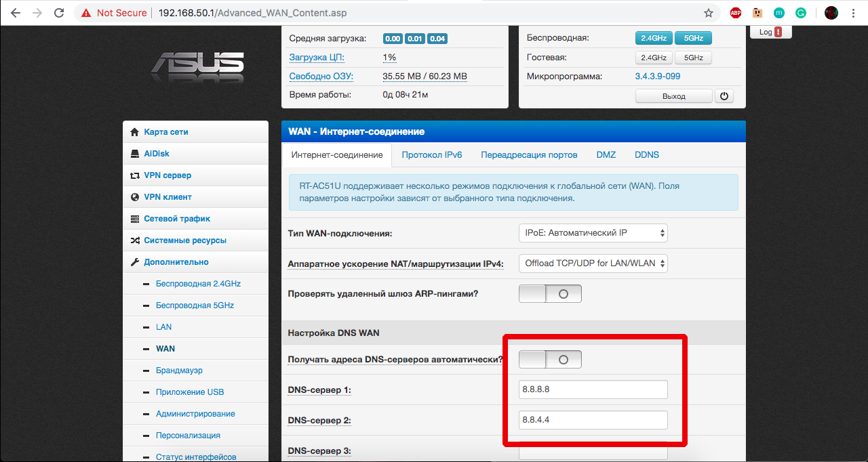The height and width of the screenshot is (462, 868).
Task: Open VPN сервер in sidebar
Action: [167, 175]
